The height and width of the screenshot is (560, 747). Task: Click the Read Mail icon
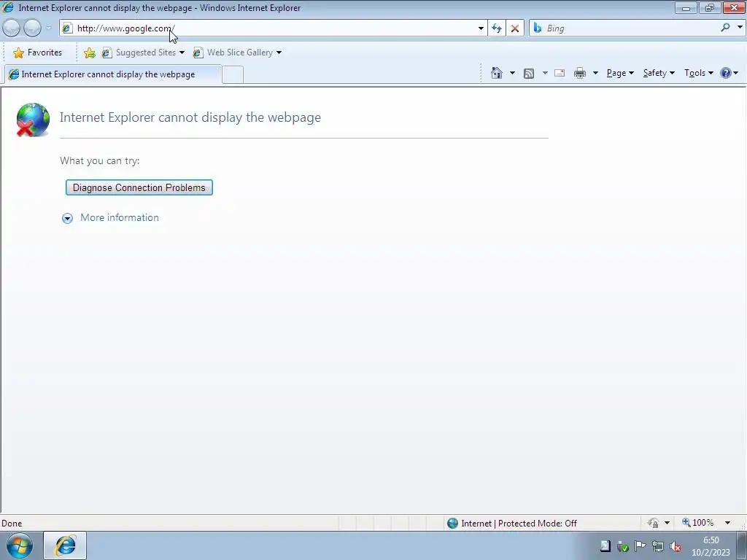tap(560, 73)
